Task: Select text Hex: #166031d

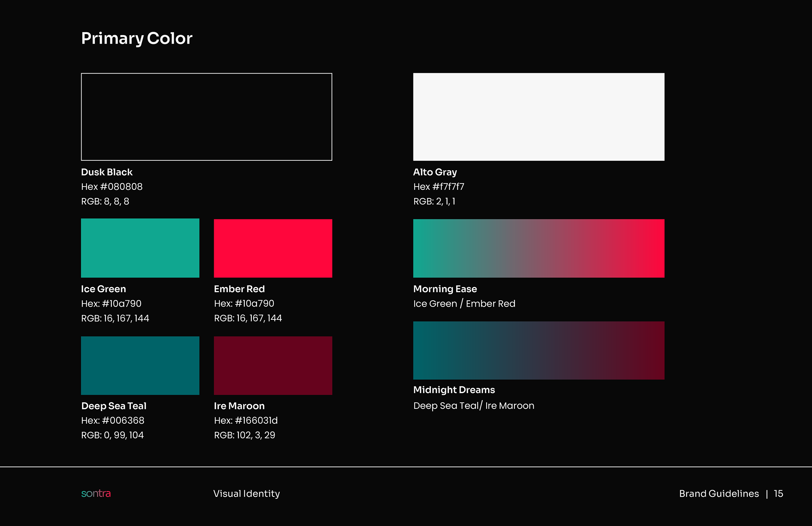Action: (x=246, y=420)
